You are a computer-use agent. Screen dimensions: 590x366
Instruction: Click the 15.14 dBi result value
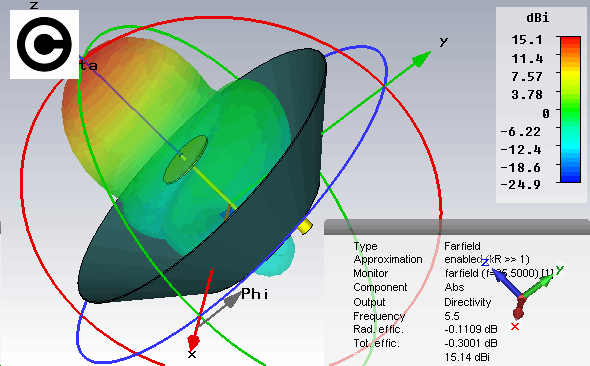pos(467,357)
